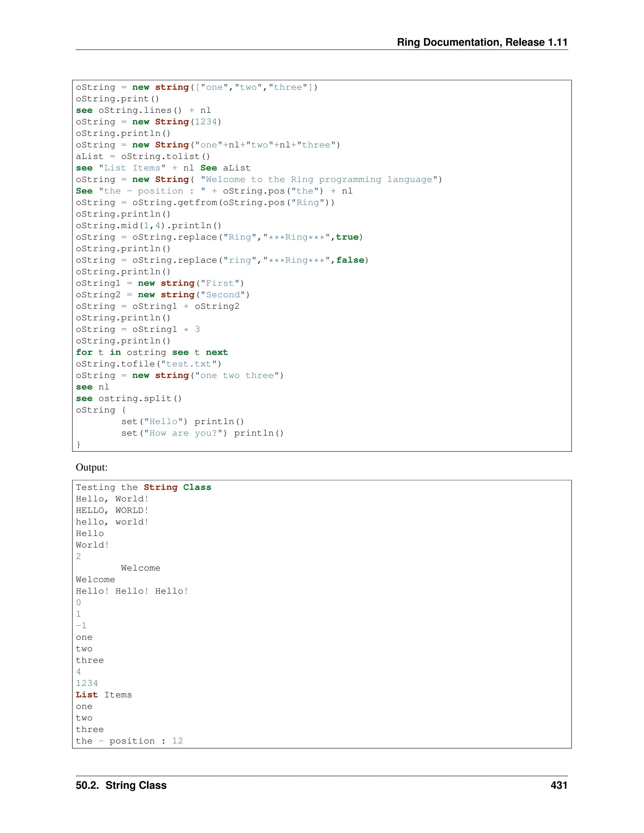Click 'the - position : 12' output line

click(x=129, y=741)
